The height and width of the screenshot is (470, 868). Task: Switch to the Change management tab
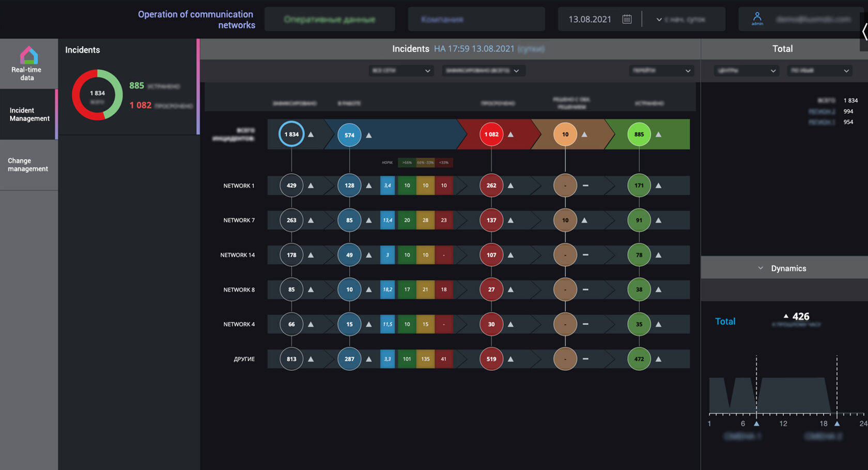(29, 165)
